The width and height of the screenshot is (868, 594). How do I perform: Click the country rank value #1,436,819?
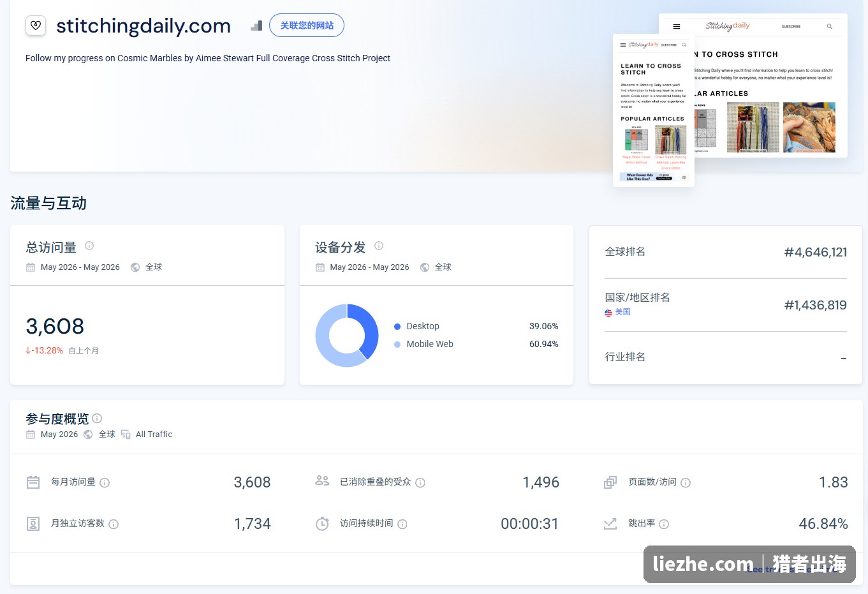point(816,305)
